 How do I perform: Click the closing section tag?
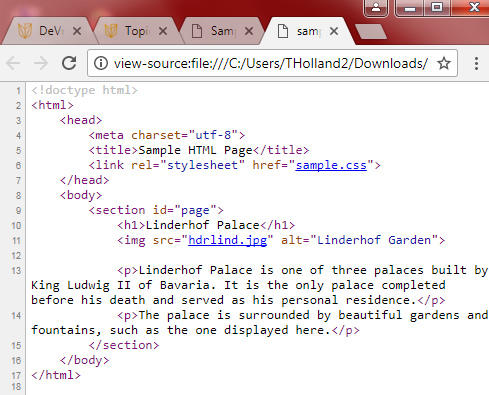124,345
